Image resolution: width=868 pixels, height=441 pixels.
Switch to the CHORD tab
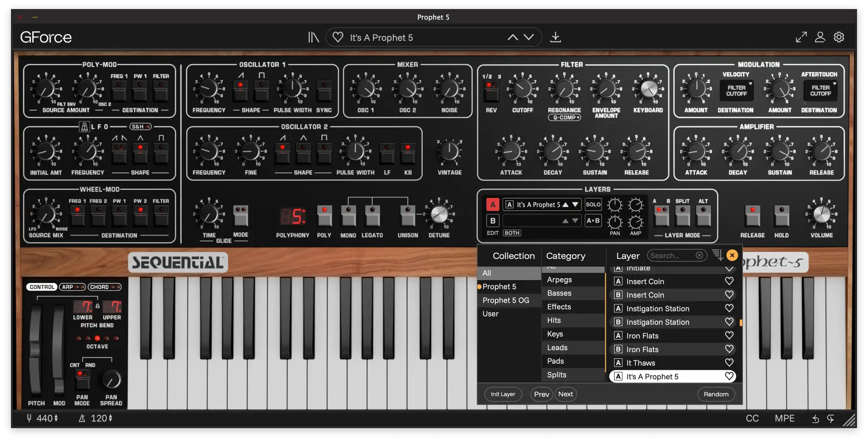pos(104,287)
